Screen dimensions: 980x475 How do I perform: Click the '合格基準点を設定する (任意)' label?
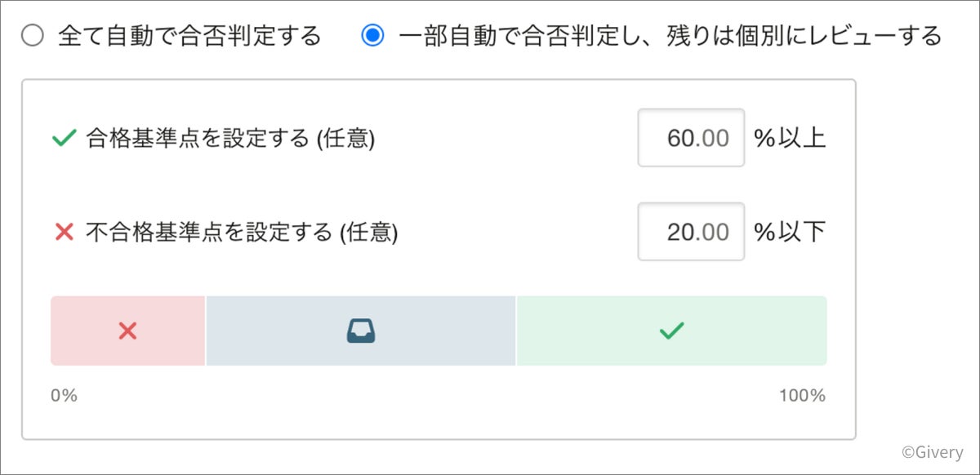[x=229, y=139]
